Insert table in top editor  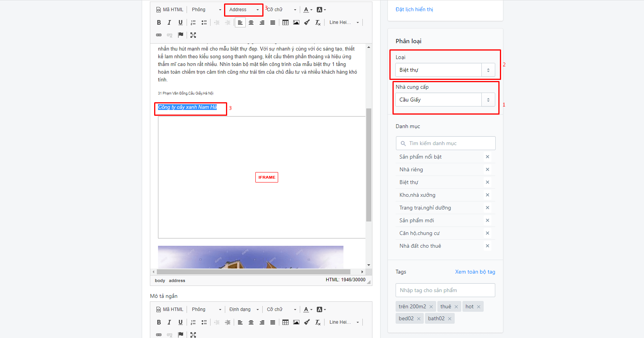(285, 22)
